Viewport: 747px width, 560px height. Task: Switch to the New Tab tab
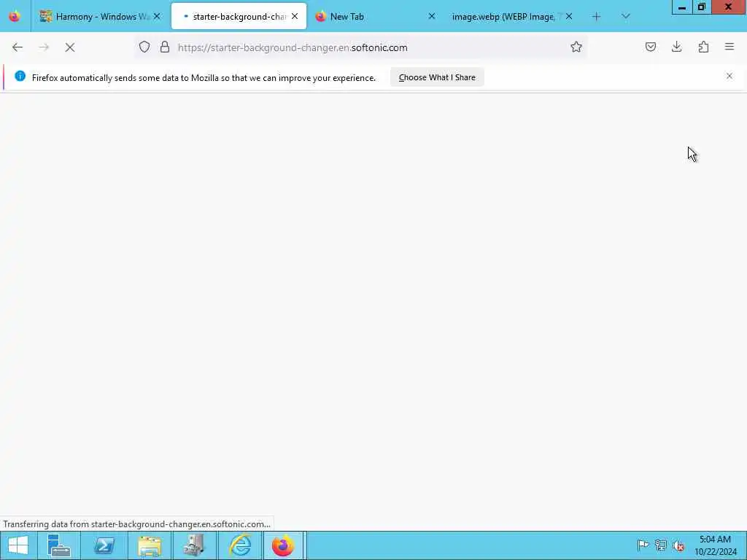click(376, 16)
